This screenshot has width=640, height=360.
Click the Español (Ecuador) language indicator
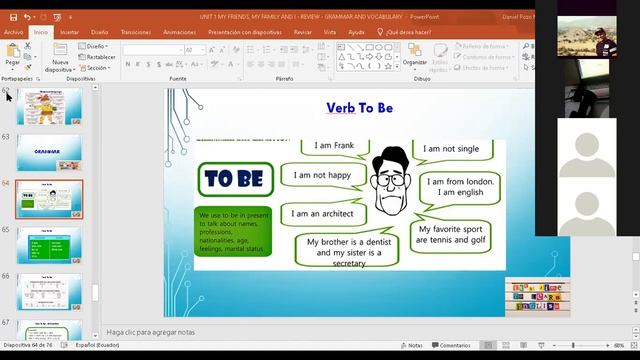(x=97, y=345)
